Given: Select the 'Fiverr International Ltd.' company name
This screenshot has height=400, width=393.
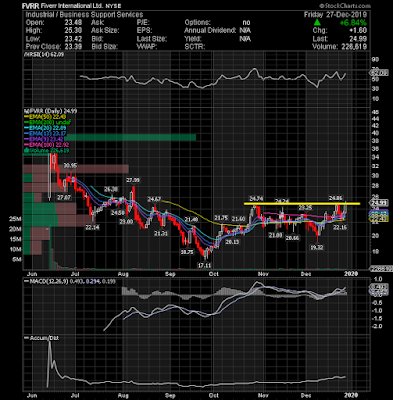Looking at the screenshot, I should 72,6.
